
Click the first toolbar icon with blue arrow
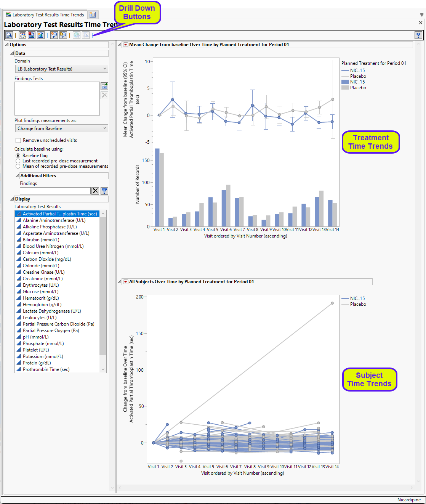9,35
